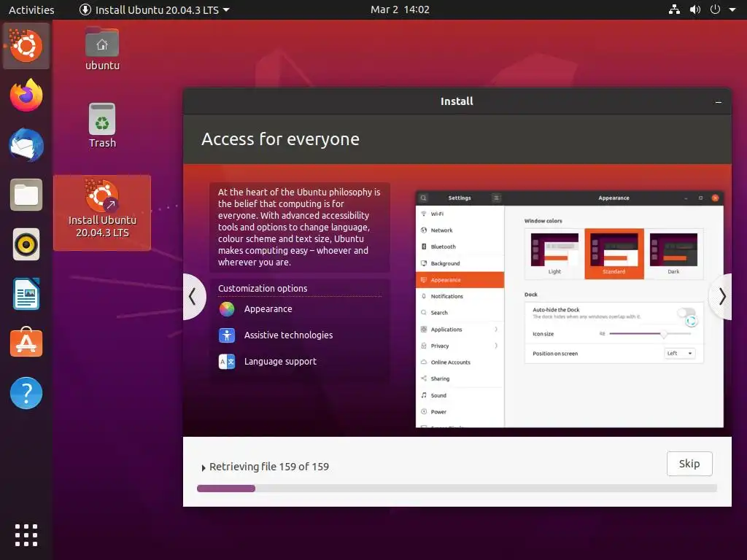Click the power icon in top bar

(715, 9)
